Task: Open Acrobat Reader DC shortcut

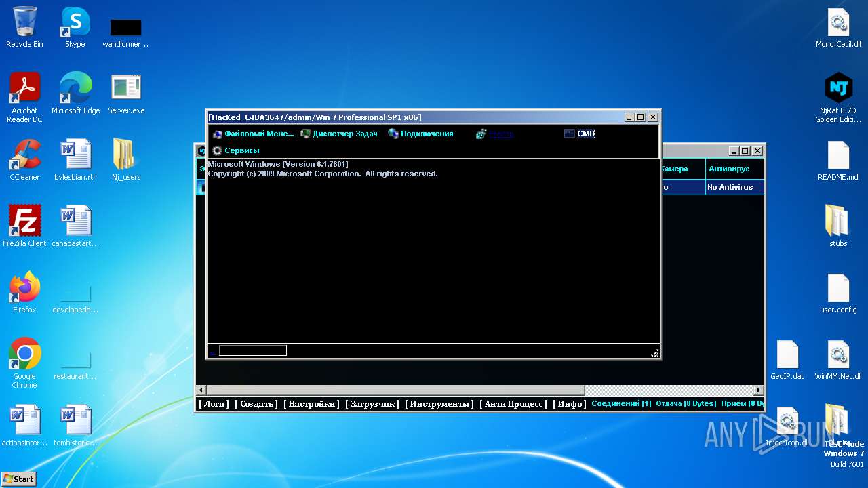Action: point(24,98)
